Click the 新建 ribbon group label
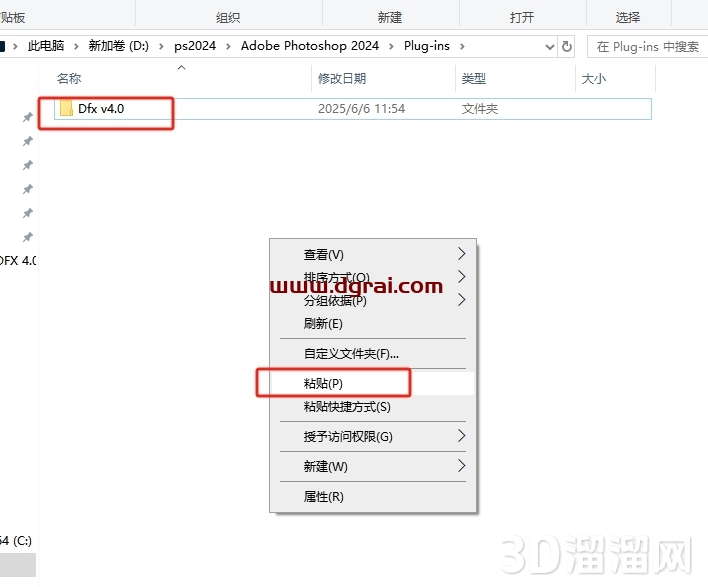Viewport: 708px width, 587px height. coord(390,18)
